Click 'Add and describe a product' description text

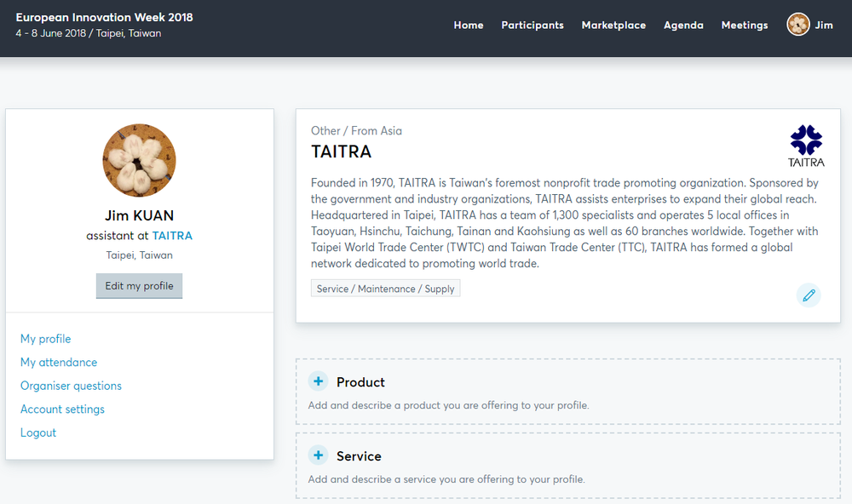tap(448, 405)
